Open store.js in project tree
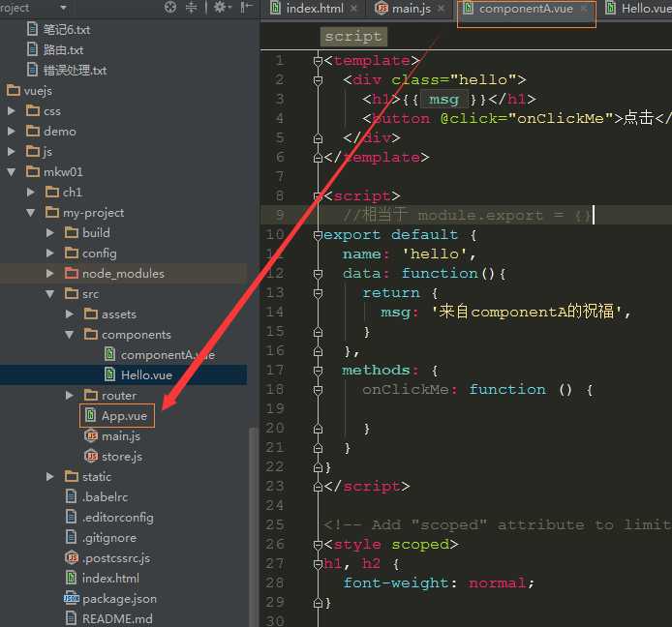 click(x=122, y=457)
